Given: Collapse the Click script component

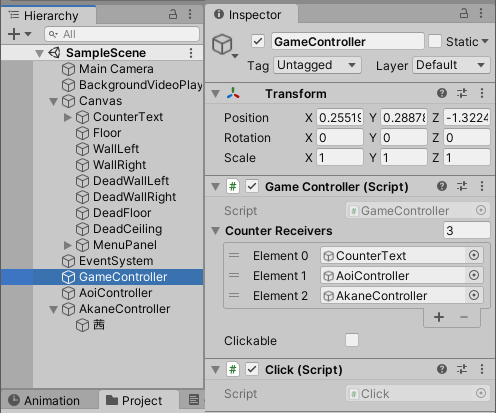Looking at the screenshot, I should (216, 370).
